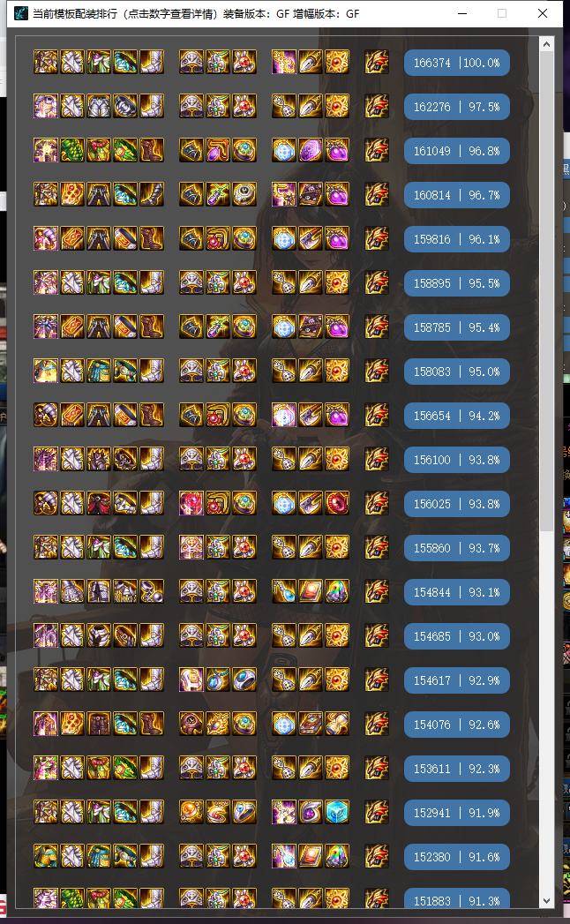The width and height of the screenshot is (570, 924).
Task: Click the scrollbar down arrow
Action: pos(546,901)
